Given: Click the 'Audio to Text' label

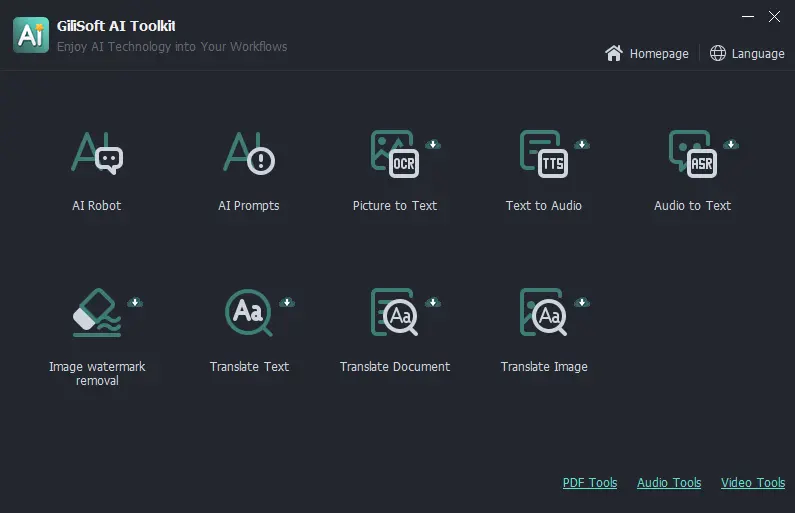Looking at the screenshot, I should tap(693, 206).
